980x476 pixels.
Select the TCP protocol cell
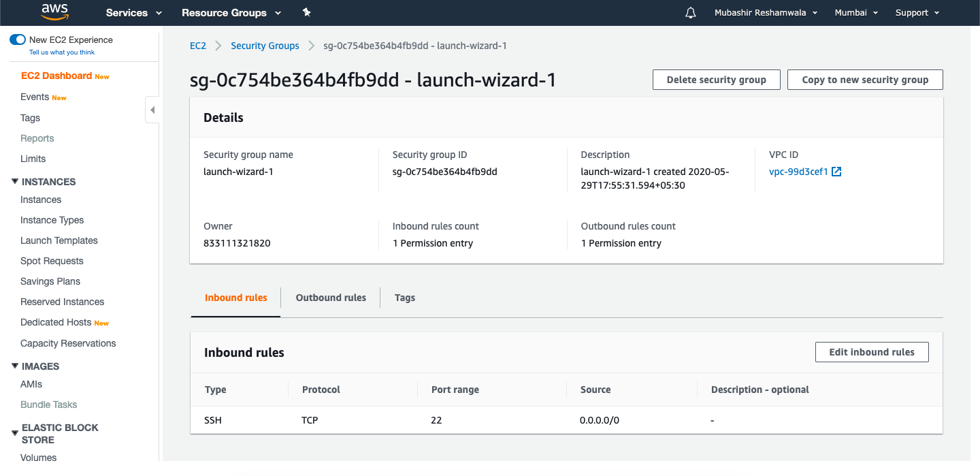pos(310,420)
